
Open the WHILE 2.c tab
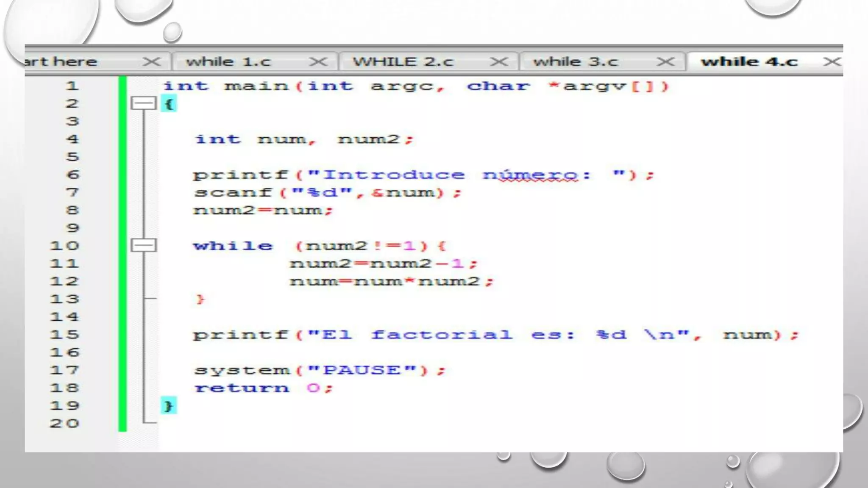tap(403, 62)
